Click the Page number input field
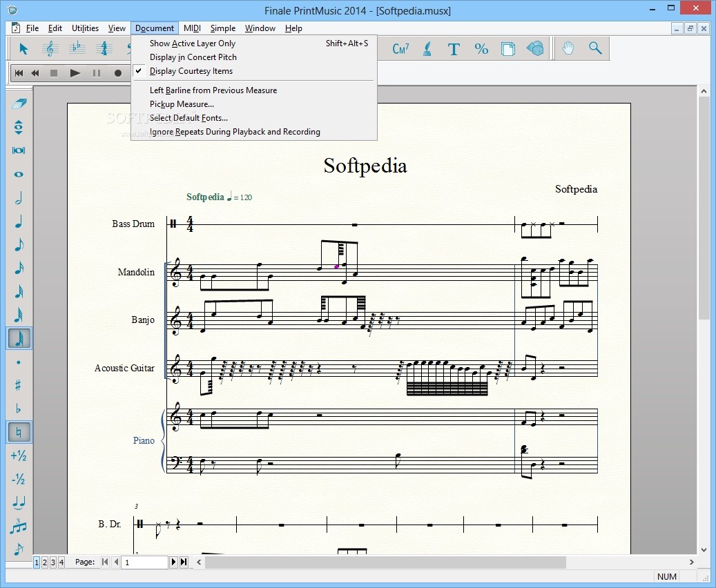This screenshot has height=588, width=716. [x=145, y=562]
